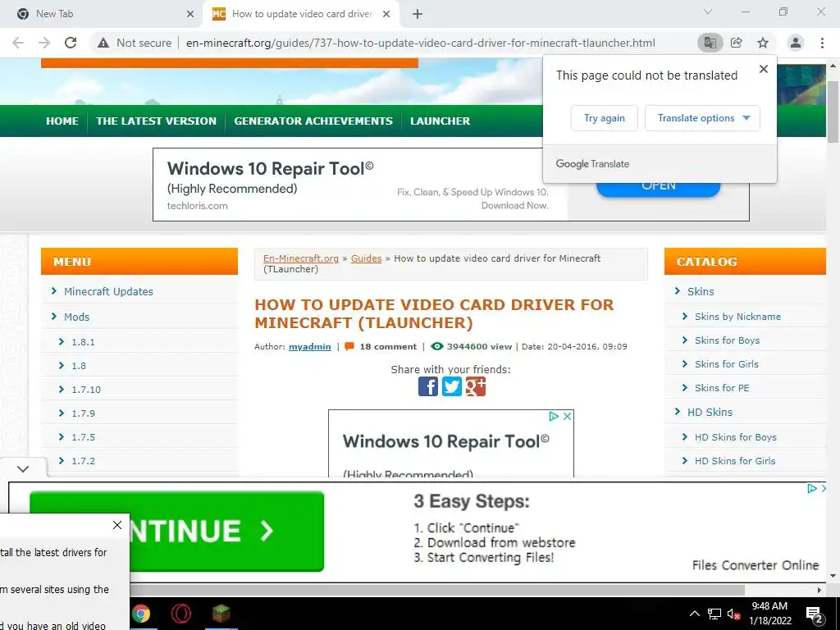
Task: Click the share page icon in address bar
Action: 737,43
